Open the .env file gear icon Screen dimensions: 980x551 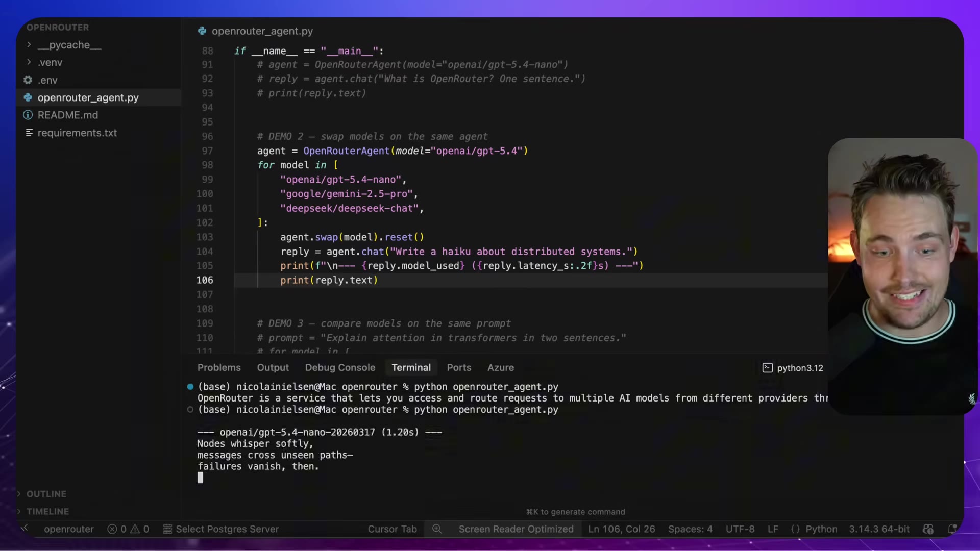tap(28, 80)
